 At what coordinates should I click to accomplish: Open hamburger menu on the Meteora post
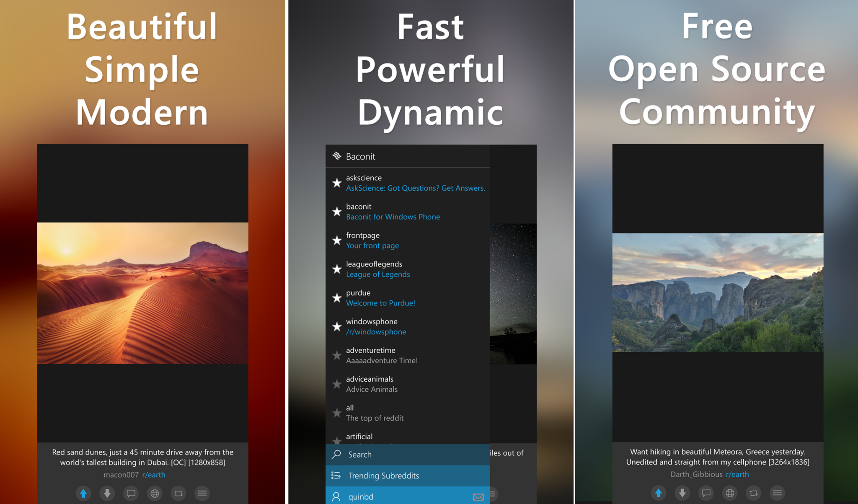point(777,493)
